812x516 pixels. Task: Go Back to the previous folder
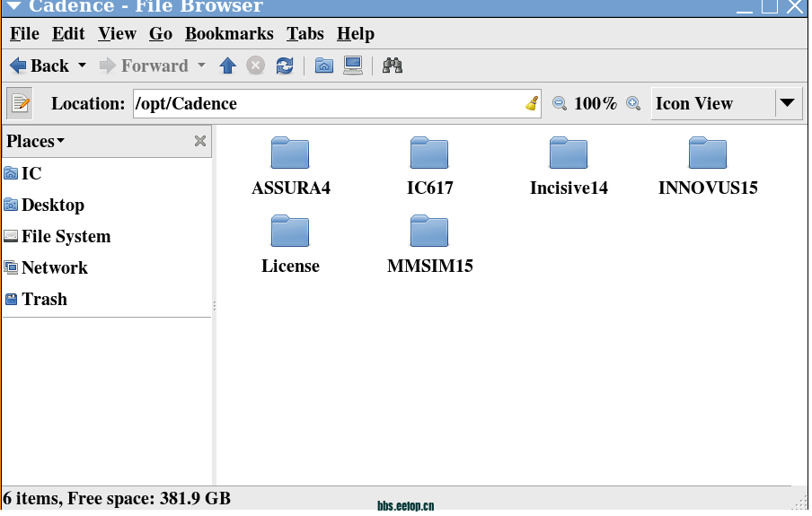click(x=40, y=66)
